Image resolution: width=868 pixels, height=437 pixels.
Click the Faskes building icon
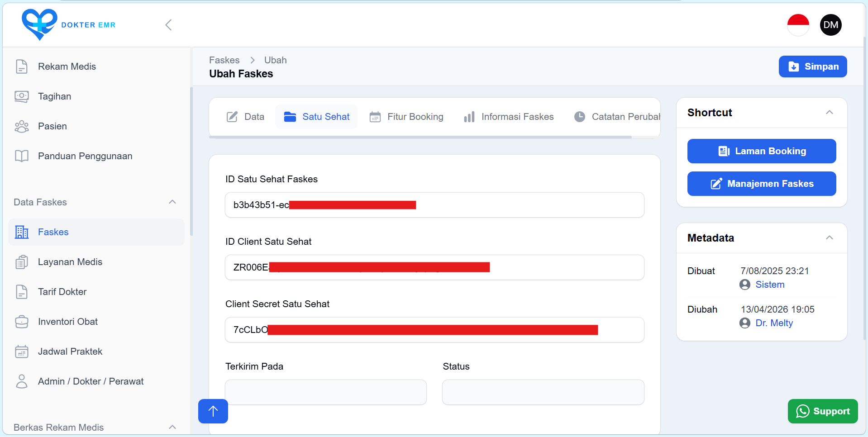tap(22, 232)
